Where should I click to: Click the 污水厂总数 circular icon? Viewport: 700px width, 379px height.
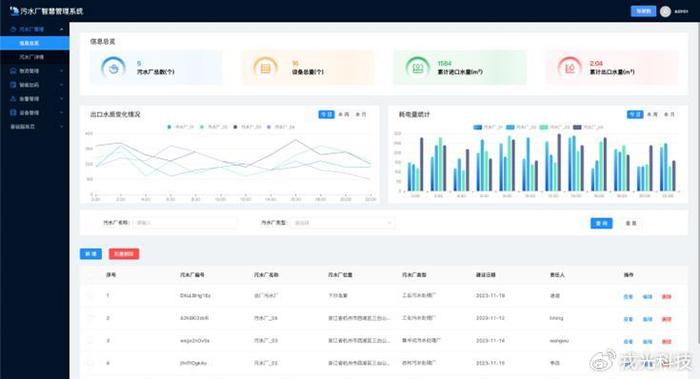(113, 68)
